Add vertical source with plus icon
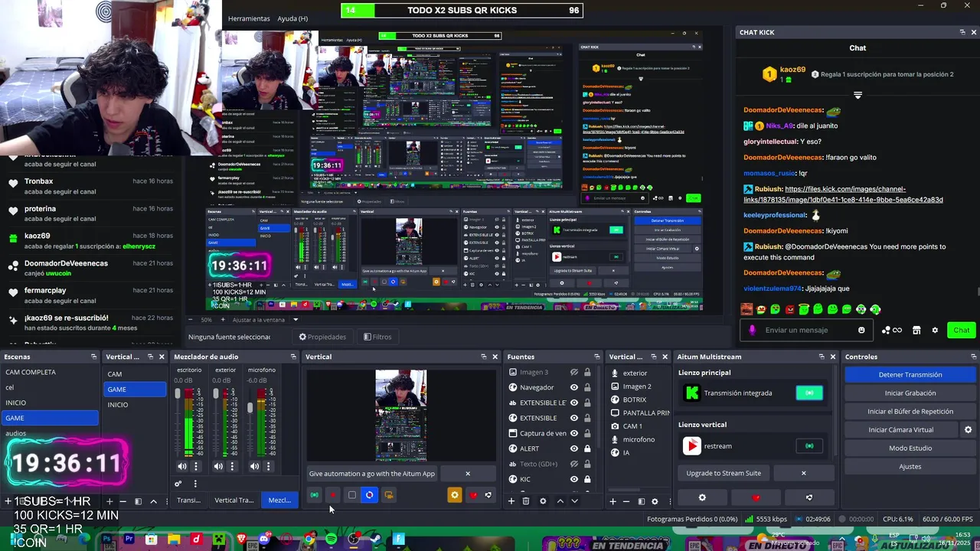Screen dimensions: 980x551 [612, 501]
